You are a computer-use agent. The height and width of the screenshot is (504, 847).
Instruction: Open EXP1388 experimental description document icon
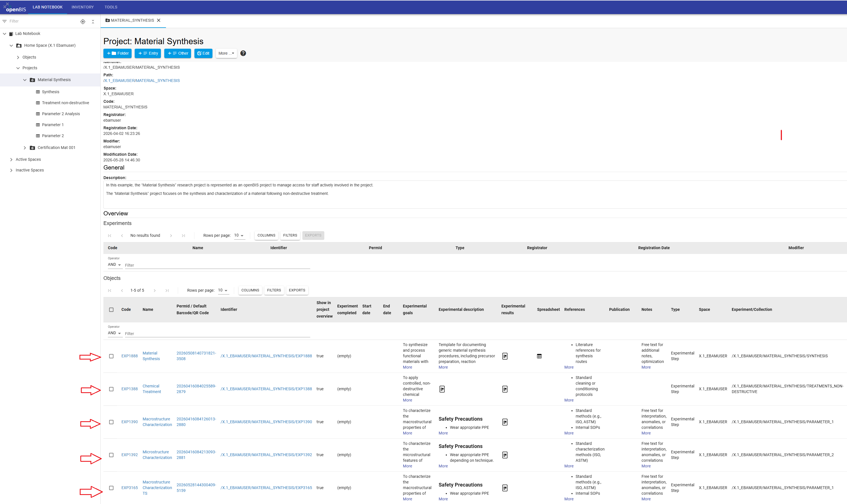442,389
